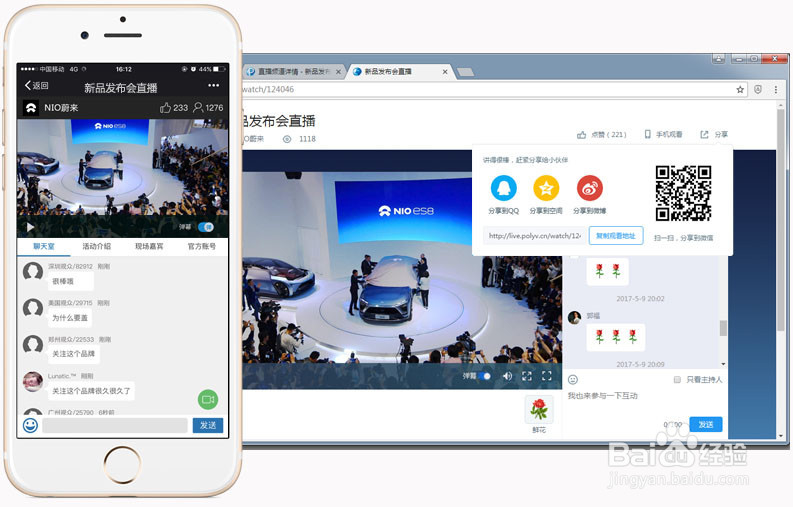
Task: Open the emoji picker on the phone chat
Action: point(30,425)
